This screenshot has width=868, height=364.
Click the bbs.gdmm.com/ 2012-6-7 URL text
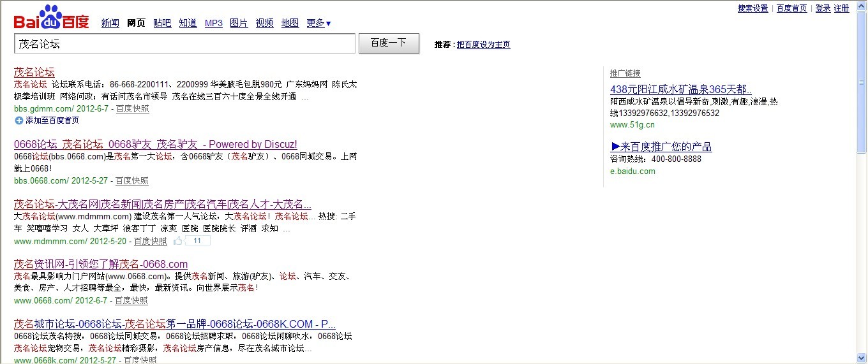click(63, 109)
